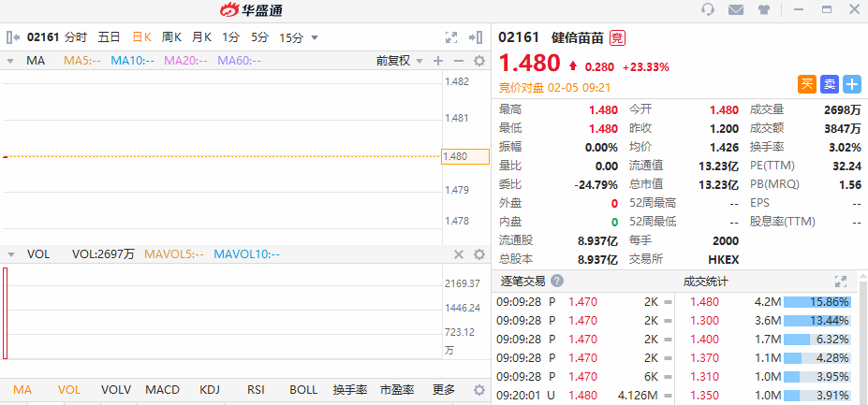Viewport: 868px width, 405px height.
Task: Click the MA60 legend label
Action: 239,61
